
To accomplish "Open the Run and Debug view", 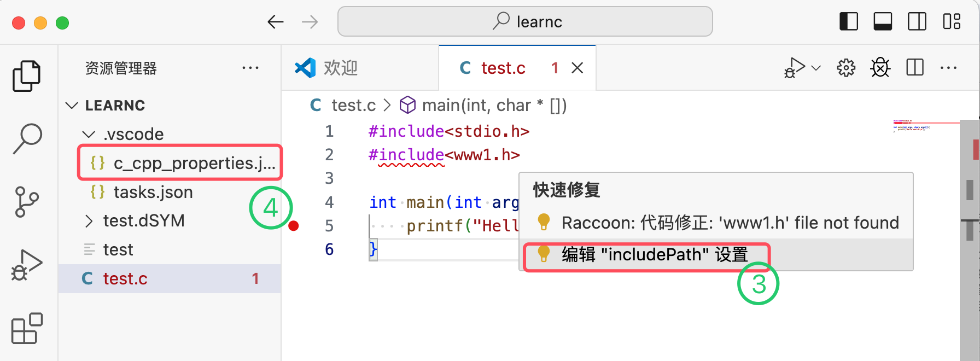I will 26,265.
